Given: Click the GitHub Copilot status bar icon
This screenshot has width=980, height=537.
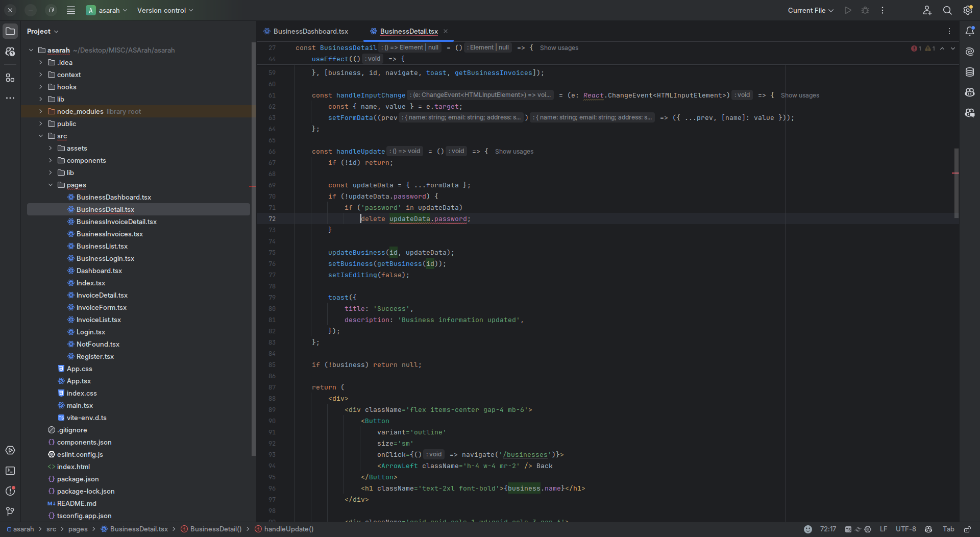Looking at the screenshot, I should click(929, 529).
